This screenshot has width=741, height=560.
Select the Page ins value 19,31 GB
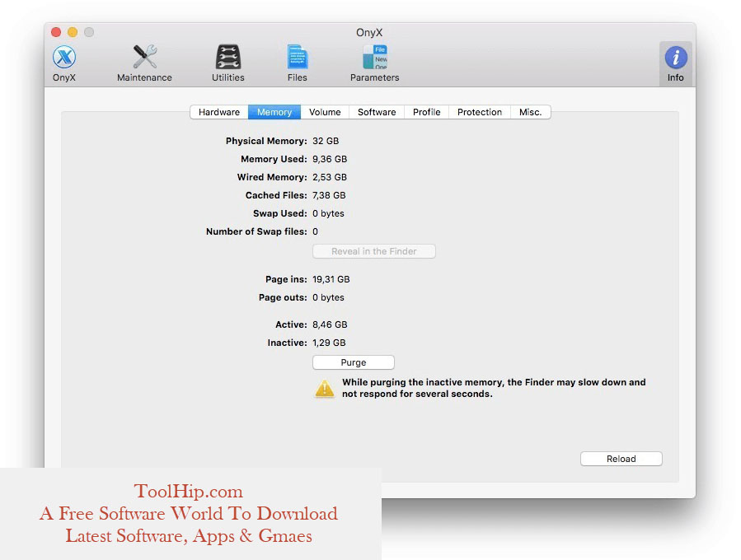pyautogui.click(x=331, y=279)
